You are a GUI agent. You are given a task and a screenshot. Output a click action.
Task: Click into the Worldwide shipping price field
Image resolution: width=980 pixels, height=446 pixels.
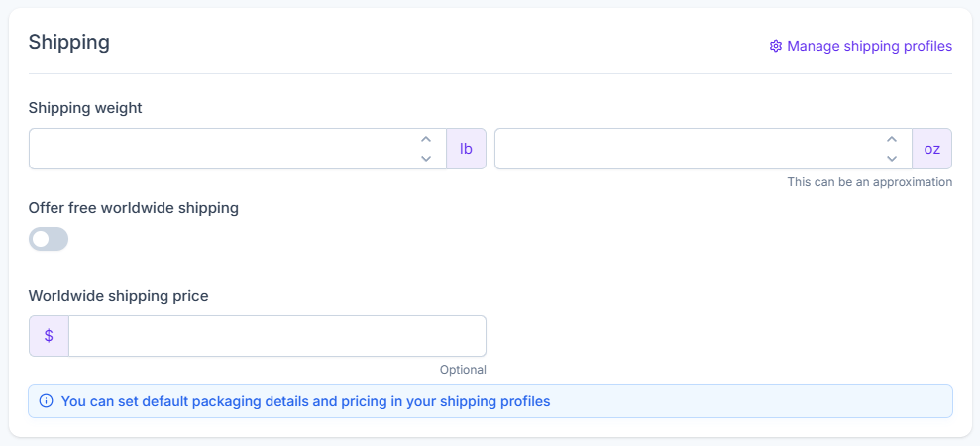tap(276, 336)
